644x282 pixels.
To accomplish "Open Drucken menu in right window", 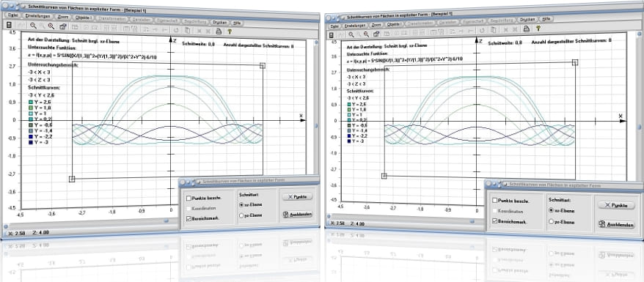I will pos(527,20).
